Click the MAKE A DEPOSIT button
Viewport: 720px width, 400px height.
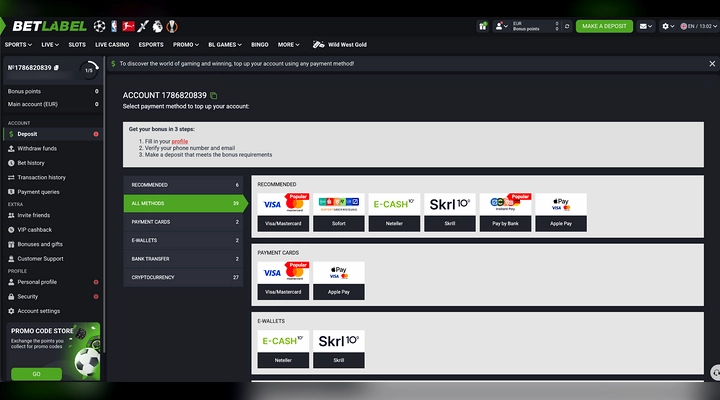pyautogui.click(x=604, y=26)
